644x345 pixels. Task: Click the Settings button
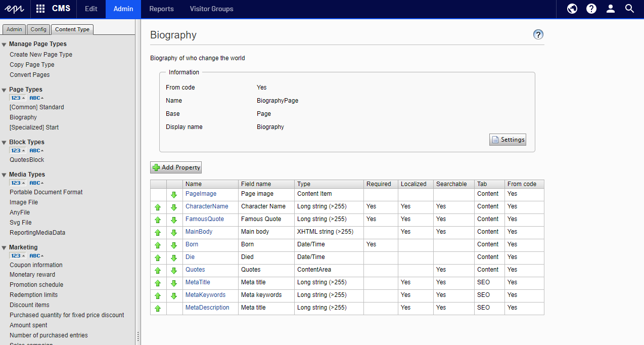[x=508, y=140]
